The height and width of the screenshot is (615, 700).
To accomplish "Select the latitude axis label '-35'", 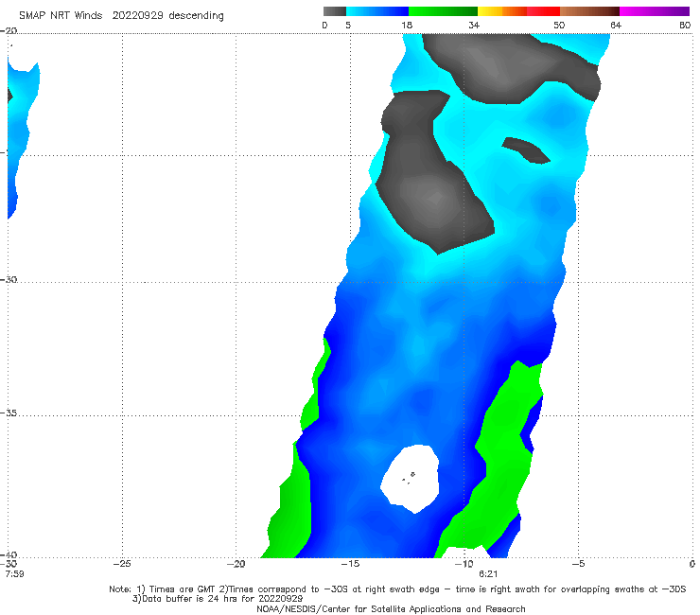I will click(9, 413).
